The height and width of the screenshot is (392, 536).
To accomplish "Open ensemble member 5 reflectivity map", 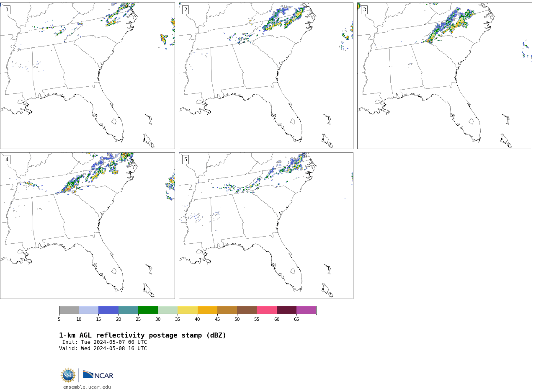I will [266, 226].
